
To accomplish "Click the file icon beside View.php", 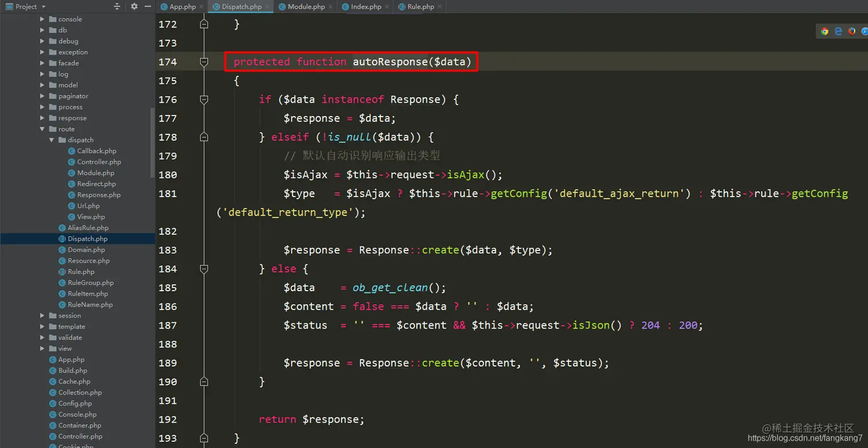I will pos(72,217).
